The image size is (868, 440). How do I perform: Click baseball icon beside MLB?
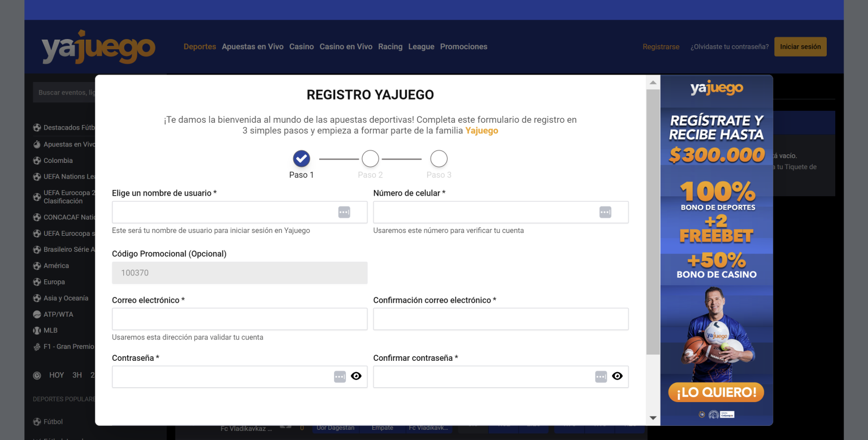pos(37,330)
